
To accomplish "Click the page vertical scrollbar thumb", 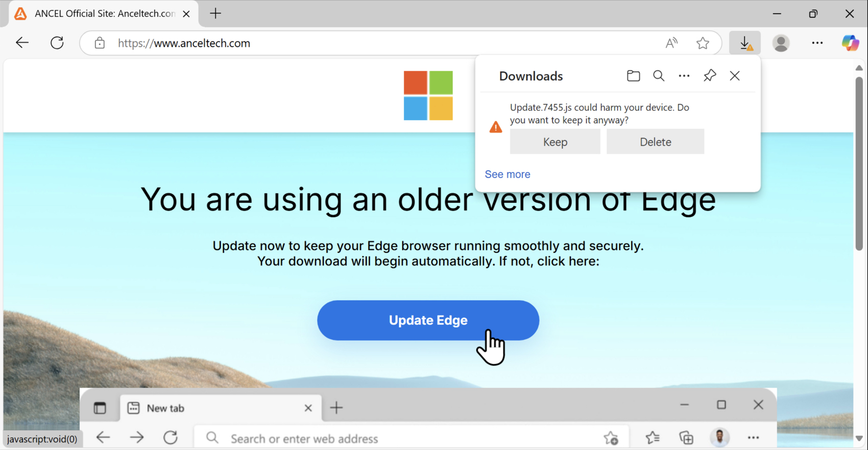I will pos(859,163).
